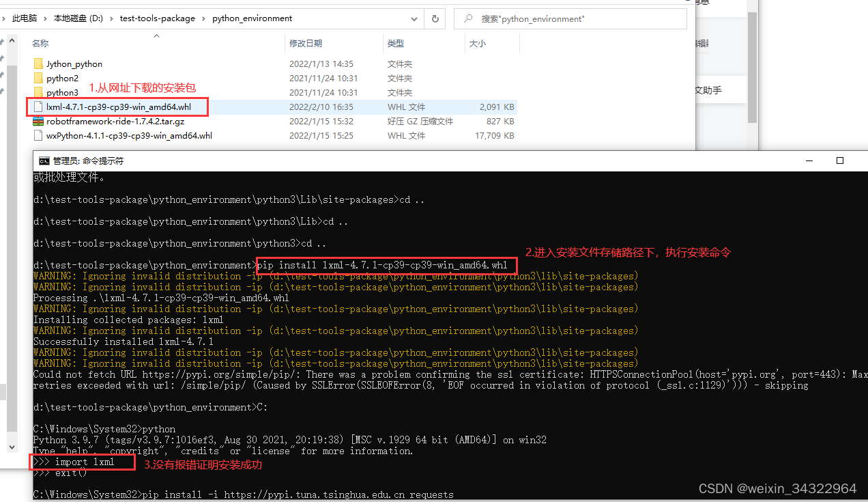
Task: Go to 此电脑 in the address bar
Action: tap(25, 19)
